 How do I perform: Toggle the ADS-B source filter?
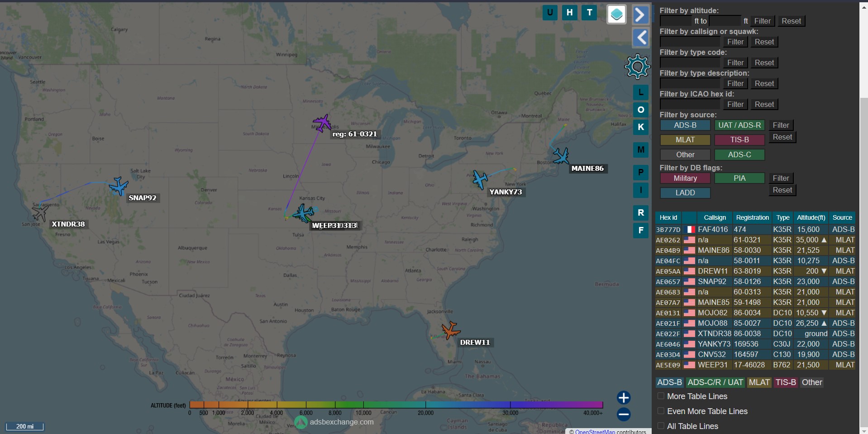click(x=685, y=125)
